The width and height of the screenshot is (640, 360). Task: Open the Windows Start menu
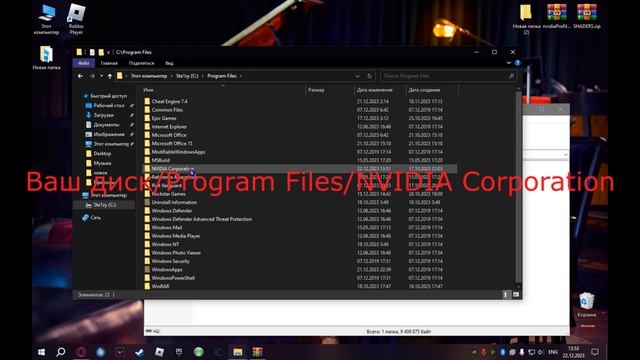tap(41, 352)
